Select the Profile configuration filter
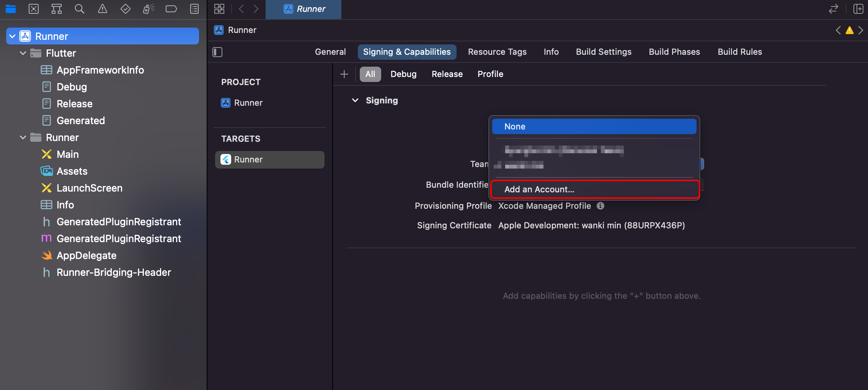Screen dimensions: 868x390 [490, 74]
